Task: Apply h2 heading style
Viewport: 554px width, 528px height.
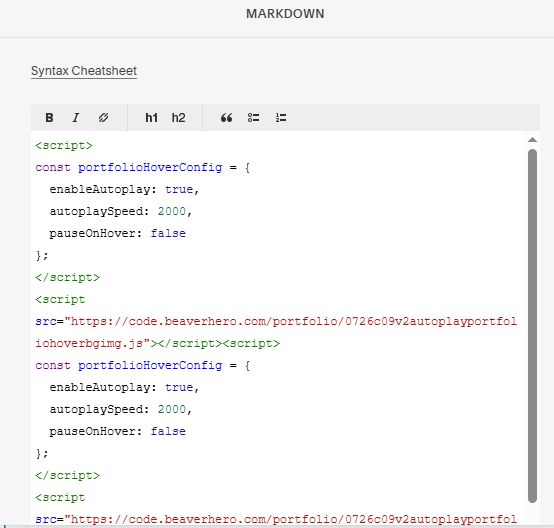Action: [x=178, y=118]
